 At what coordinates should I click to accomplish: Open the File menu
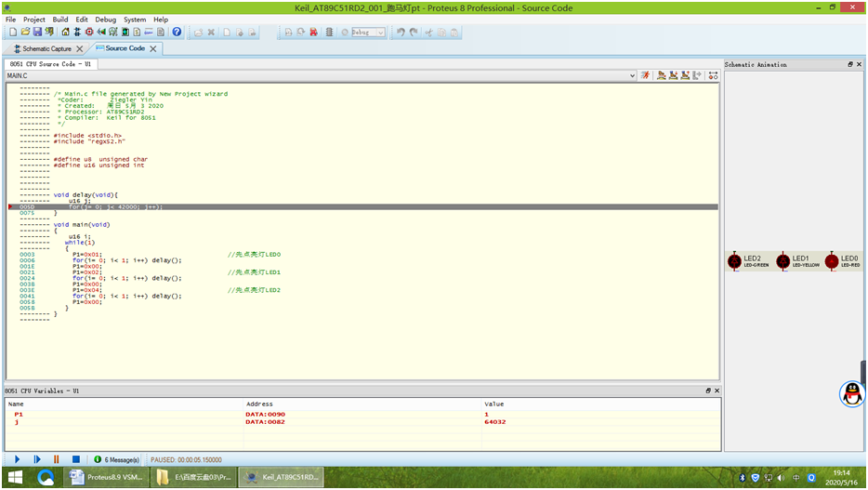10,20
